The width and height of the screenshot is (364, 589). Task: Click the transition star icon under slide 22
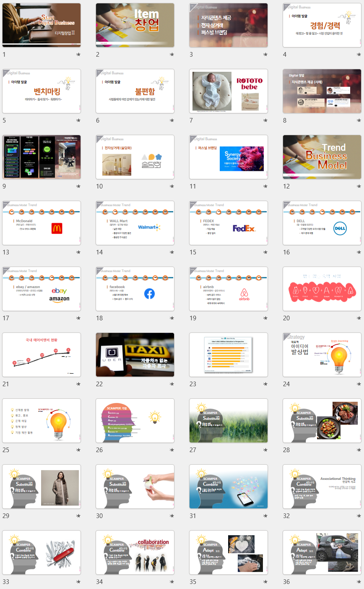click(172, 384)
